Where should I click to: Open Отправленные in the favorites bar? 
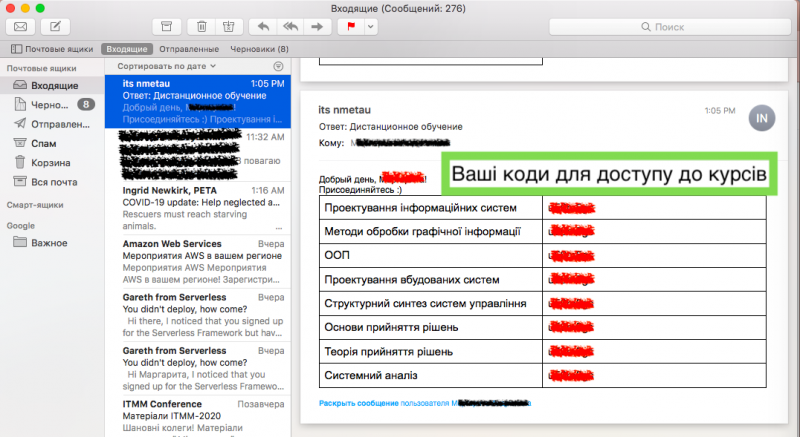pos(189,49)
